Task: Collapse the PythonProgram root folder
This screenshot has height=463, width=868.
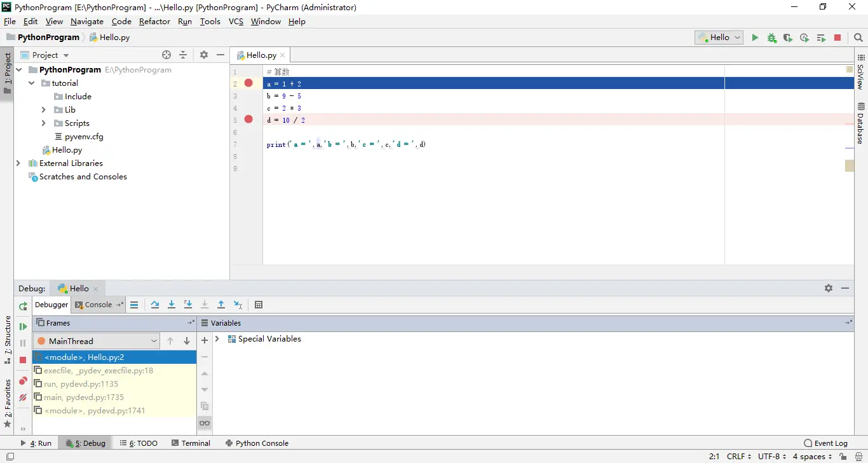Action: pyautogui.click(x=19, y=70)
